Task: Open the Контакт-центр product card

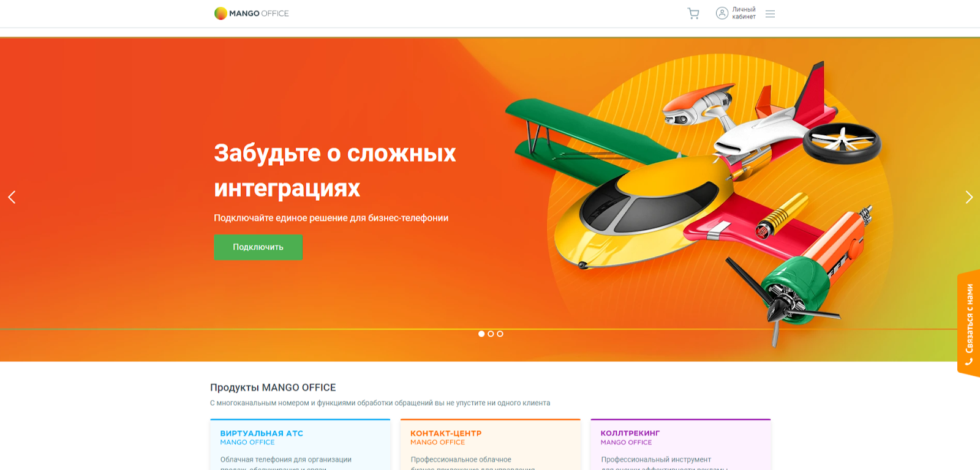Action: (x=490, y=444)
